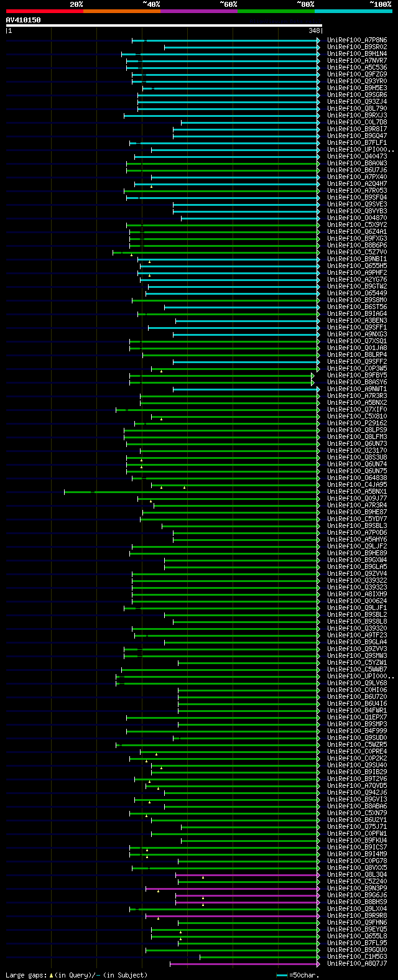Click hit label UniRef100_B6U2Y1
The width and height of the screenshot is (398, 980).
357,820
